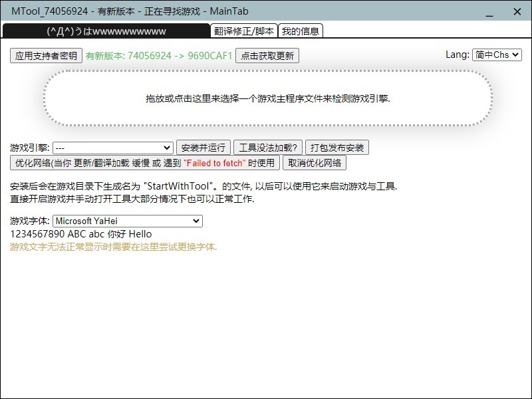Click the font preview text 1234567890 ABC abc
Viewport: 532px width, 399px height.
pos(80,234)
